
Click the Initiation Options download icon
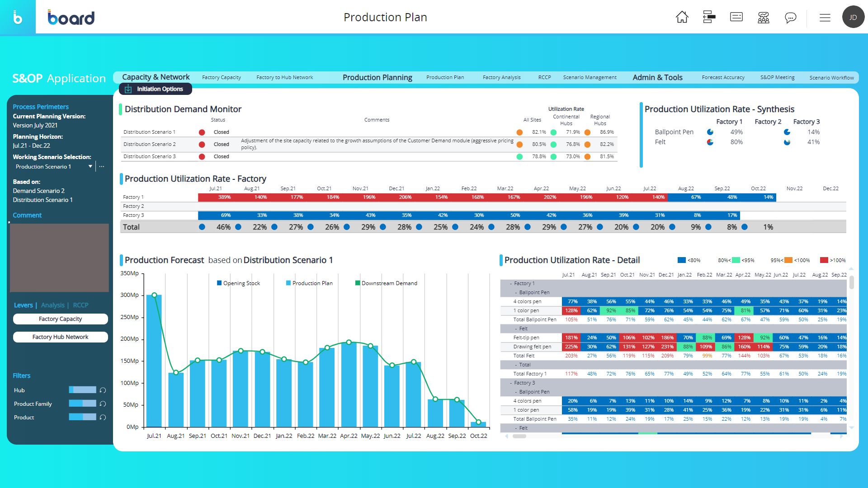click(128, 89)
